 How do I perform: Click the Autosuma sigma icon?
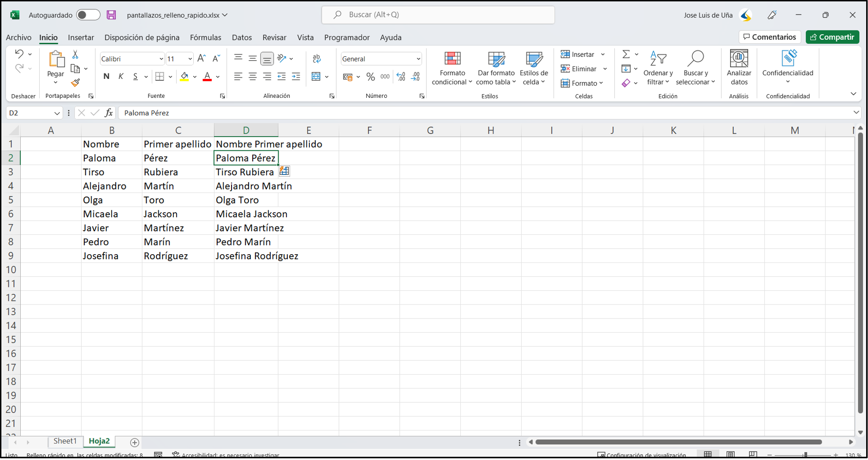pos(626,54)
